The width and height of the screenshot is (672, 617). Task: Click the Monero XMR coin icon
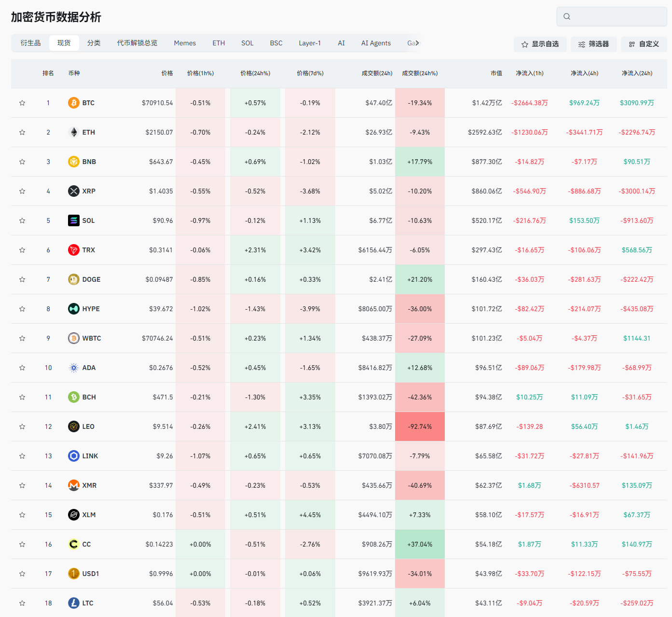73,485
